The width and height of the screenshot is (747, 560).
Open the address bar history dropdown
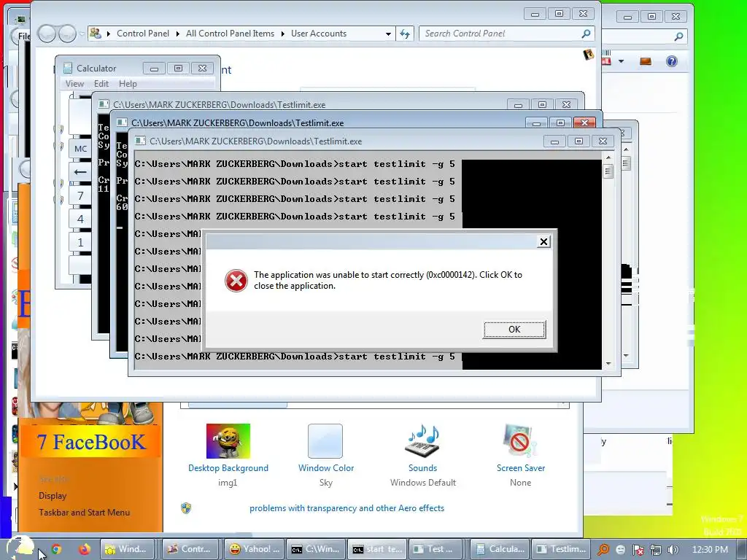point(388,34)
